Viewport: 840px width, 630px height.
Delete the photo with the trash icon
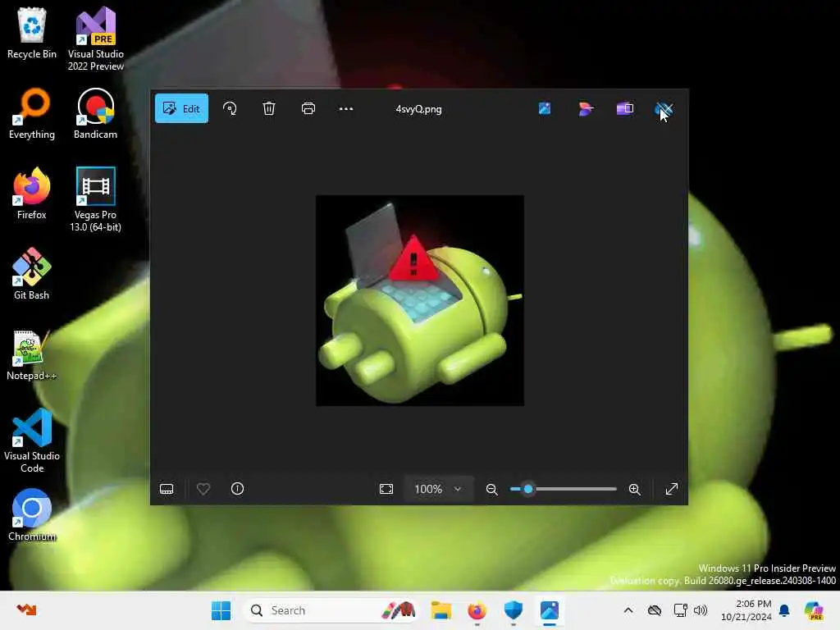click(269, 109)
